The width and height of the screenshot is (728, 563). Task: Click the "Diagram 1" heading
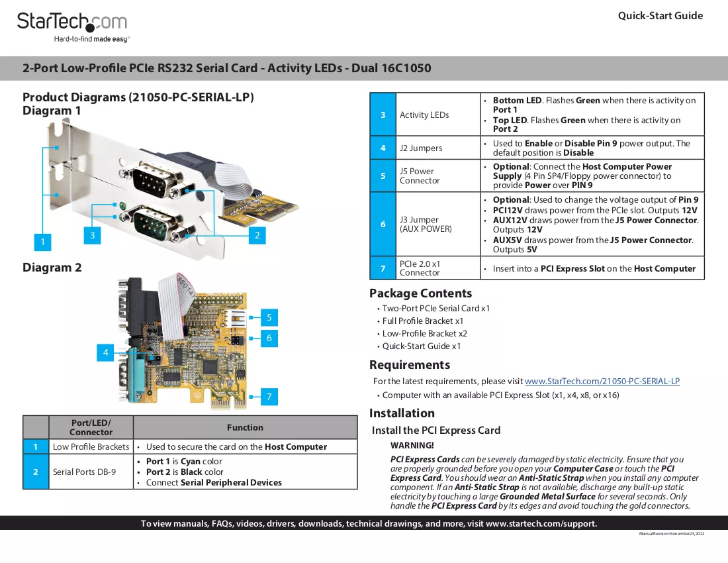(x=52, y=111)
